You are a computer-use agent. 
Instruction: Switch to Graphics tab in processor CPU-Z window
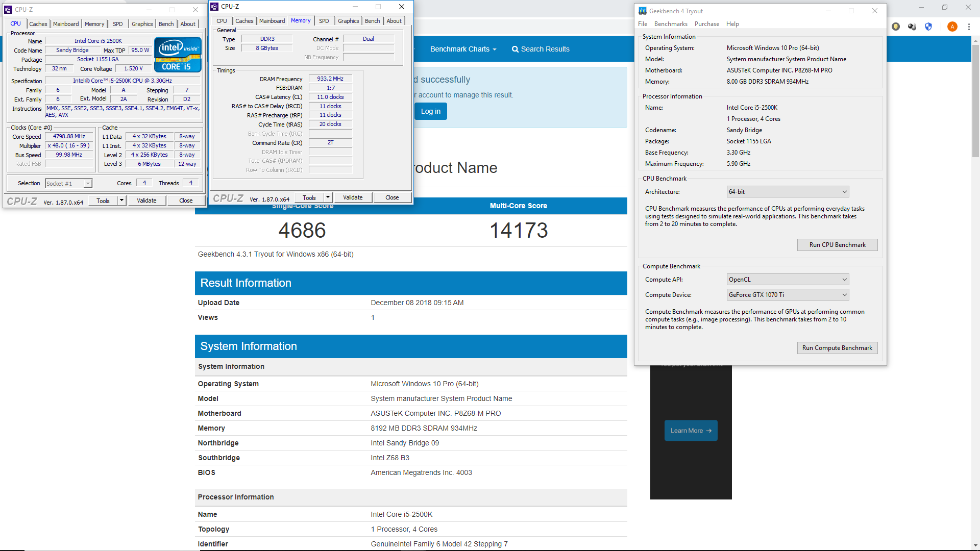[142, 24]
